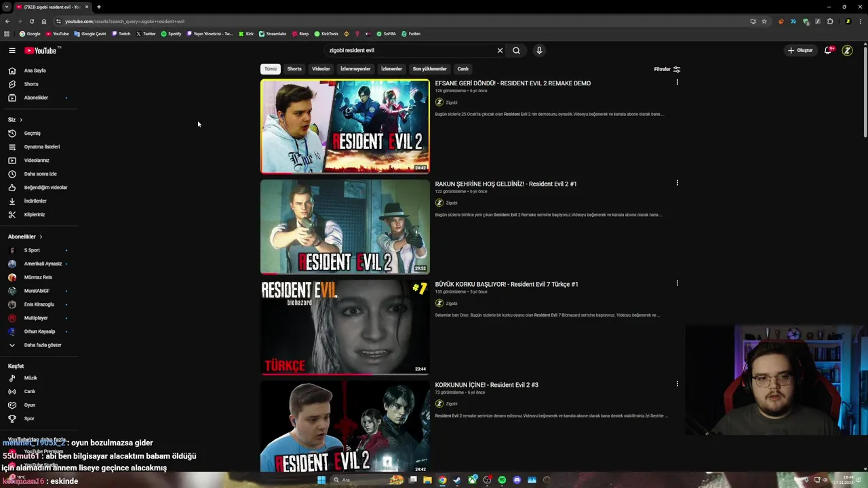Select the Shorts filter chip
This screenshot has width=868, height=488.
tap(294, 68)
